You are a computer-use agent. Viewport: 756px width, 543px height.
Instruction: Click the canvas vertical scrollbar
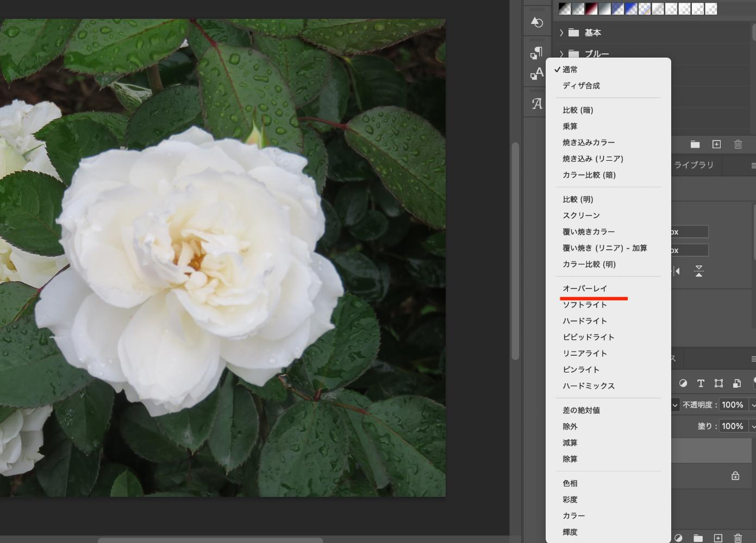click(515, 250)
